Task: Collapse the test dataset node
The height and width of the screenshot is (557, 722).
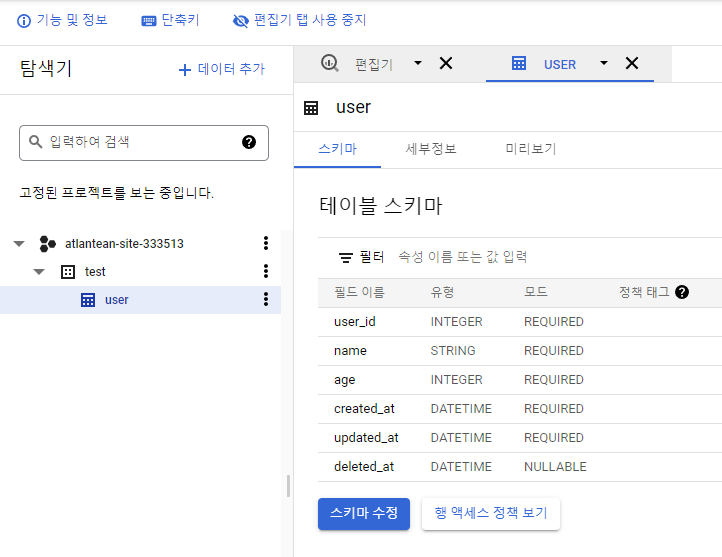Action: tap(39, 272)
